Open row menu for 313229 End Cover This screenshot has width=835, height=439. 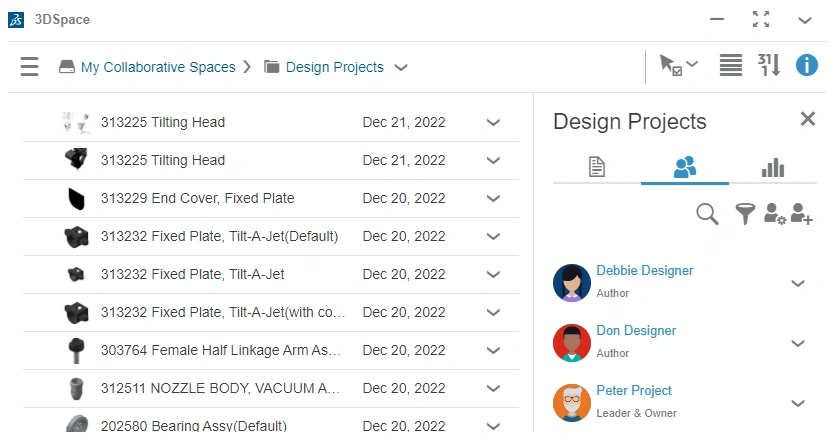point(493,198)
